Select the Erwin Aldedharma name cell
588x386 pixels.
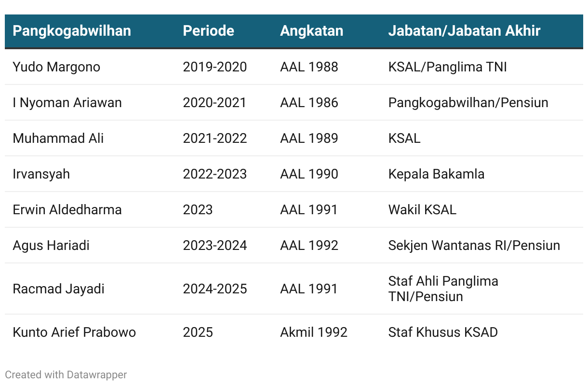pyautogui.click(x=67, y=210)
